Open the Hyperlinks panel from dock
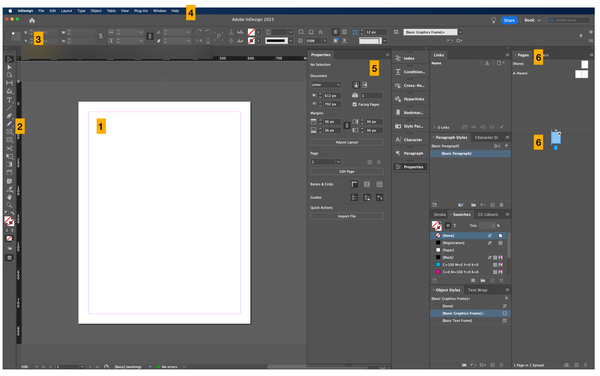The height and width of the screenshot is (376, 600). [410, 99]
